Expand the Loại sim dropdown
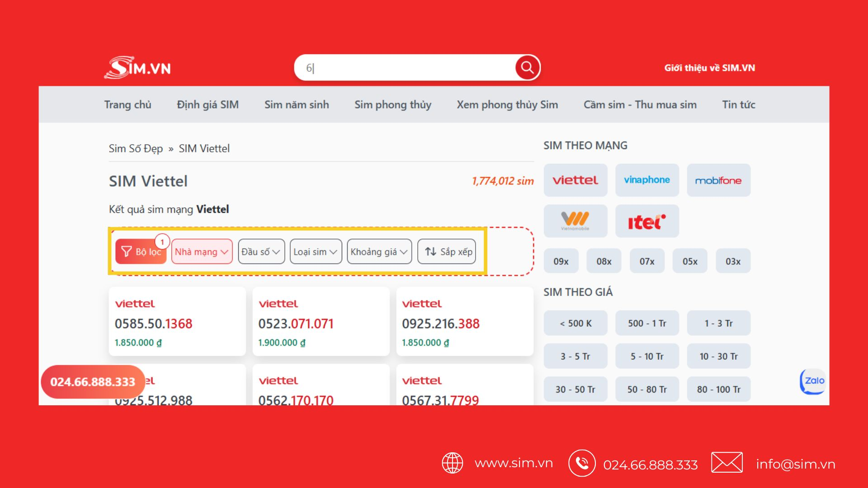Image resolution: width=868 pixels, height=488 pixels. pyautogui.click(x=316, y=252)
